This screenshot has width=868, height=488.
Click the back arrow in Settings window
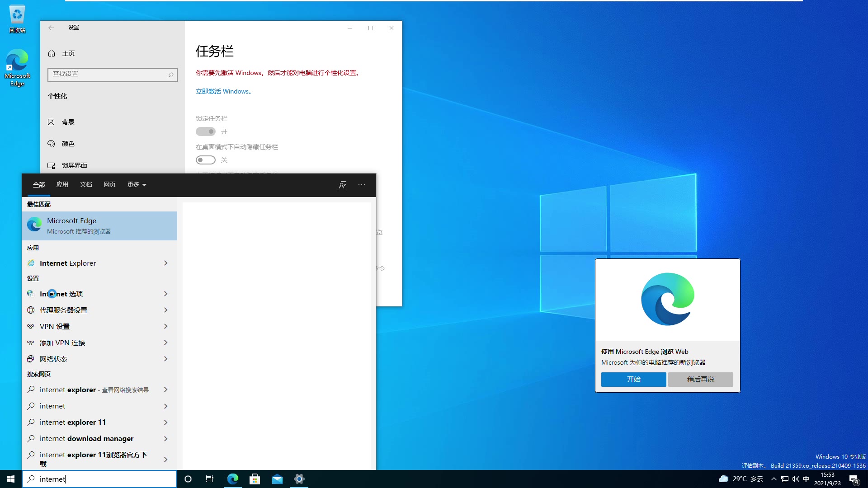[x=51, y=28]
